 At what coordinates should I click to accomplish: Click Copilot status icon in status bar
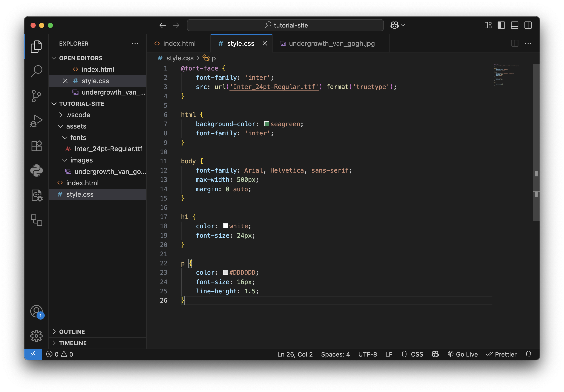point(435,354)
